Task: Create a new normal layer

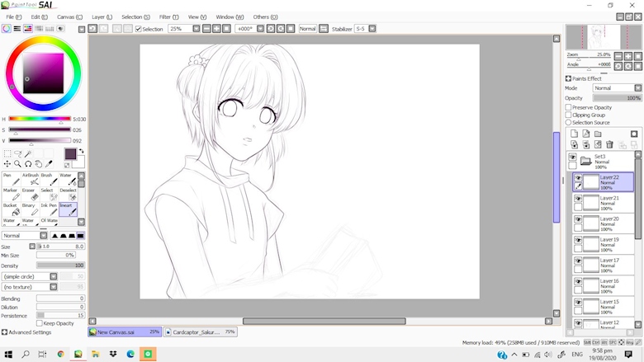Action: (574, 134)
